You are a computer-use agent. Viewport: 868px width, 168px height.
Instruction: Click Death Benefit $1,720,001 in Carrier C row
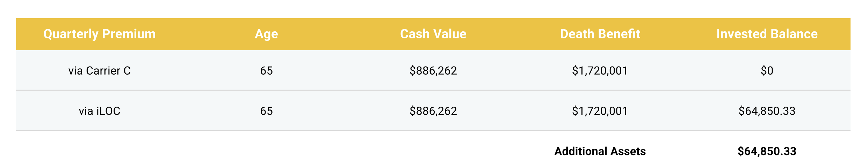point(600,71)
